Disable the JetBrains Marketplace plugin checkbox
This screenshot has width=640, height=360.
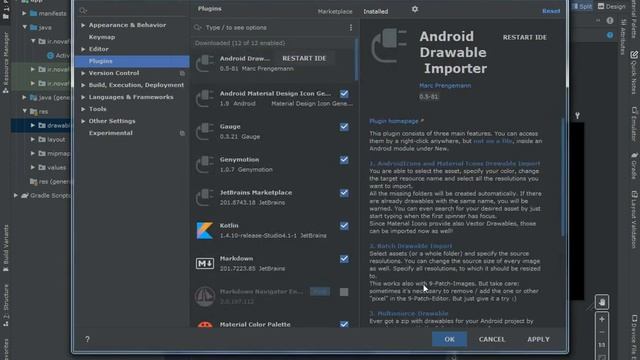344,193
